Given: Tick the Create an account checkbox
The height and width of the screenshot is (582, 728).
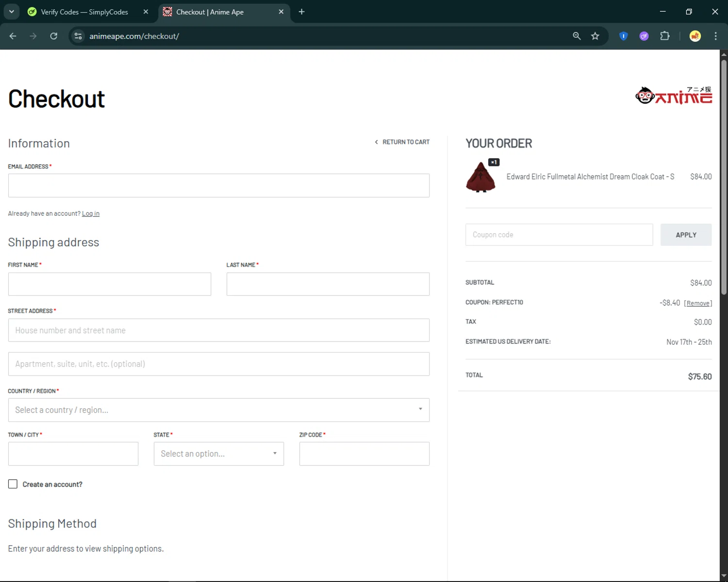Looking at the screenshot, I should pyautogui.click(x=13, y=484).
